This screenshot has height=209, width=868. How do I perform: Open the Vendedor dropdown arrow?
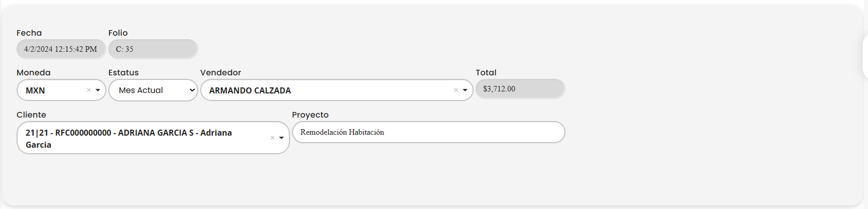[465, 90]
